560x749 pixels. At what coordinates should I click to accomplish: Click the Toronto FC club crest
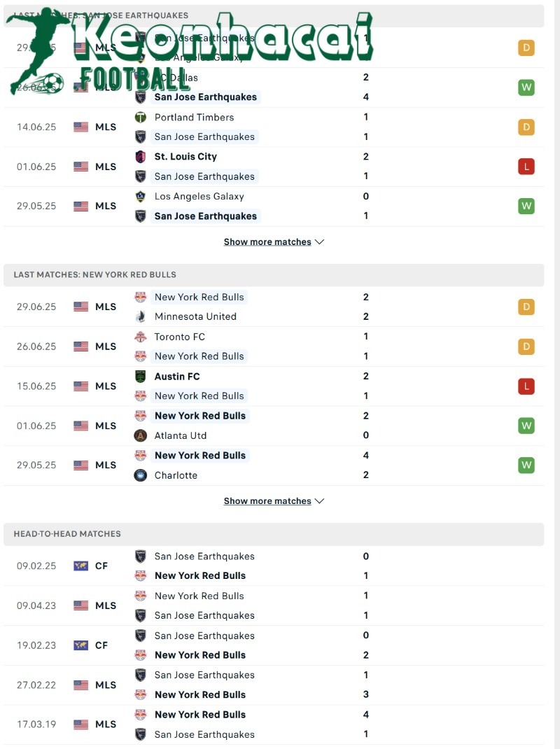(x=141, y=337)
